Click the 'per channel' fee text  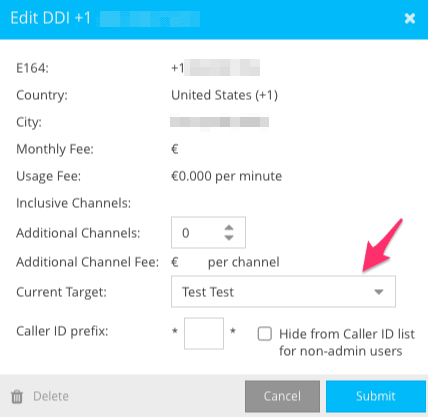point(244,262)
